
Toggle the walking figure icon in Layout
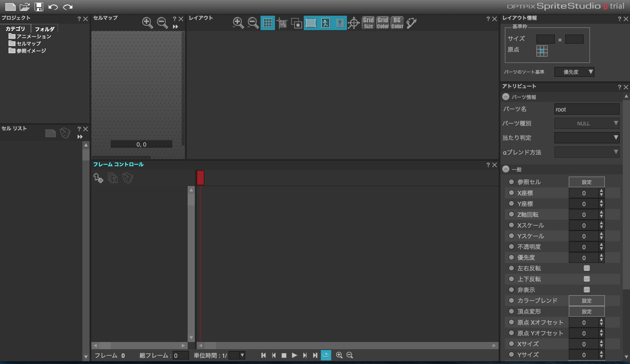point(325,23)
